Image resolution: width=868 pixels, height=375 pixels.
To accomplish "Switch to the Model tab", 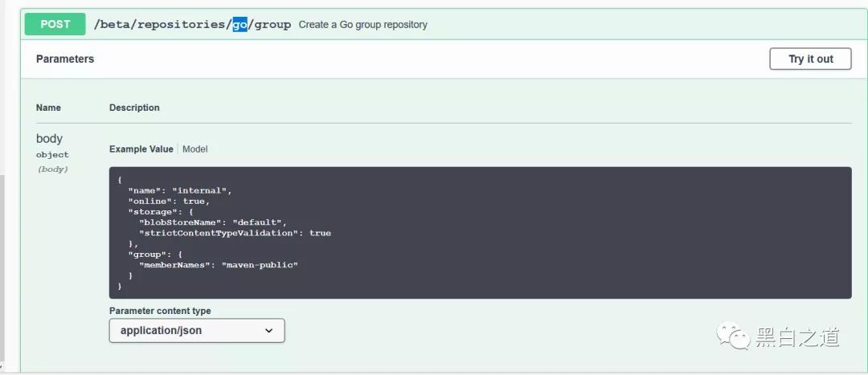I will point(194,149).
